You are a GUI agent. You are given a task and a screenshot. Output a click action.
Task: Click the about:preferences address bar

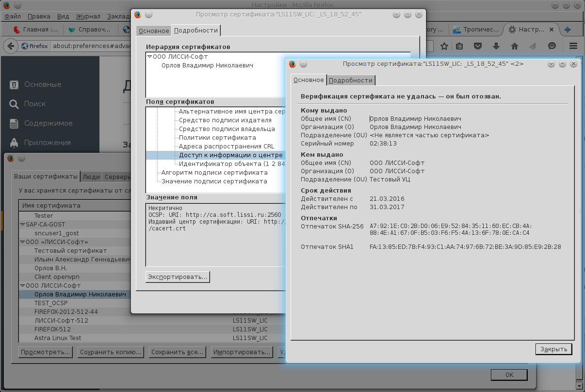coord(92,46)
